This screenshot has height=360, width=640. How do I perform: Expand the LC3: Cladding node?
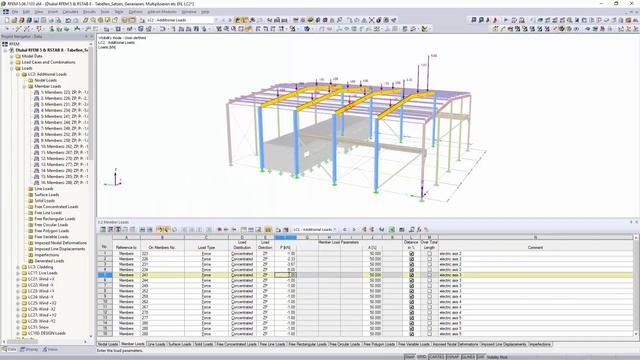[x=18, y=267]
